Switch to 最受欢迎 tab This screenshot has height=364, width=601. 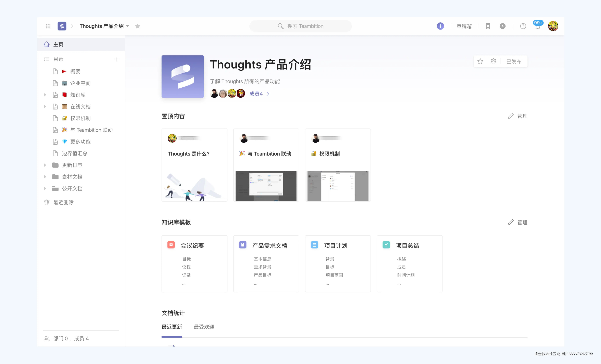(x=204, y=327)
